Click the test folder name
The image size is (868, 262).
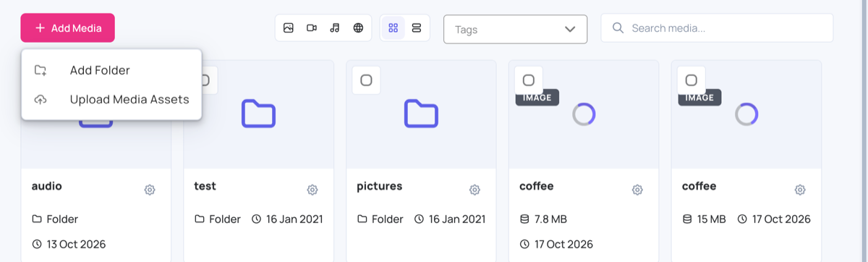(205, 186)
